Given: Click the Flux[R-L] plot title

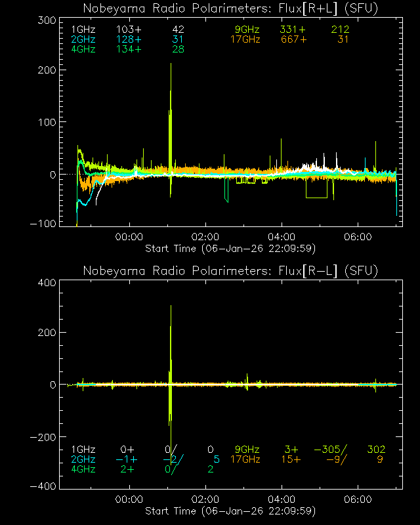Looking at the screenshot, I should point(230,271).
